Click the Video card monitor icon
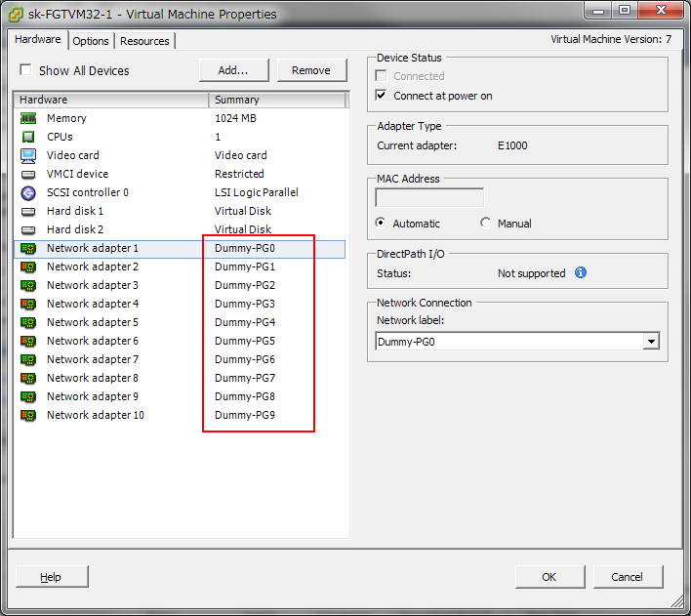Image resolution: width=691 pixels, height=616 pixels. 28,155
